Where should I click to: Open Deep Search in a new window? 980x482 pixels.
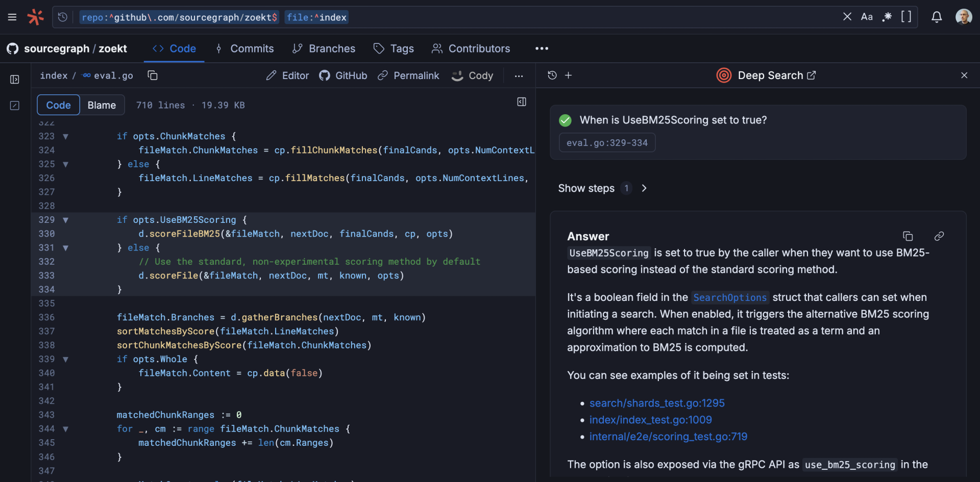(812, 75)
